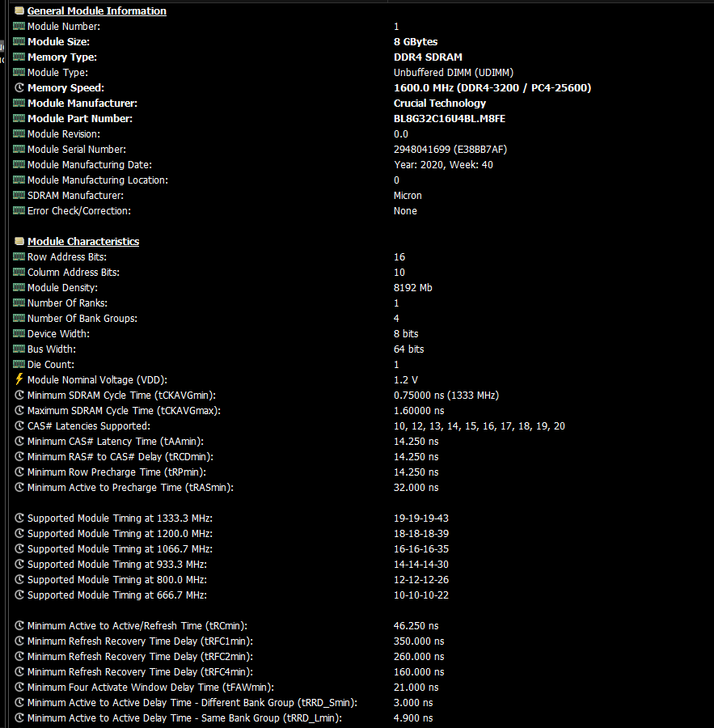Select the Minimum RAS# to CAS# Delay label
Image resolution: width=714 pixels, height=728 pixels.
120,456
